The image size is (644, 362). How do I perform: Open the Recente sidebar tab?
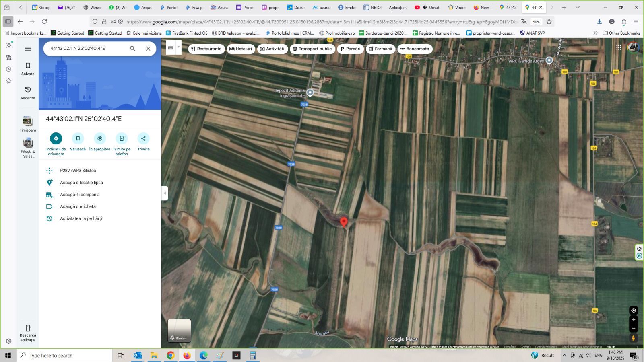click(28, 93)
